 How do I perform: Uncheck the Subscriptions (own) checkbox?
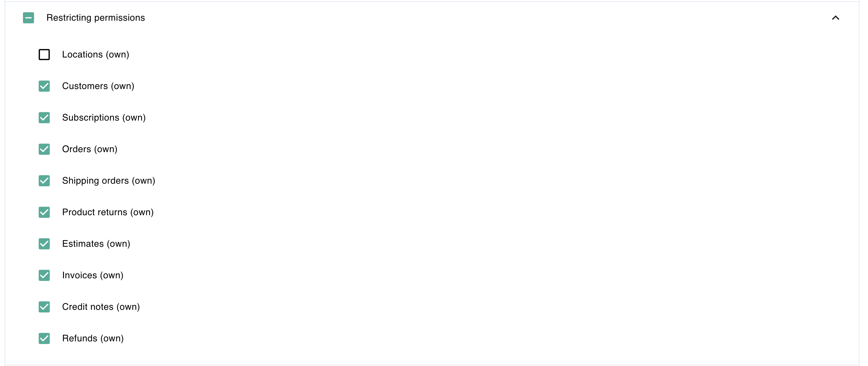point(44,118)
